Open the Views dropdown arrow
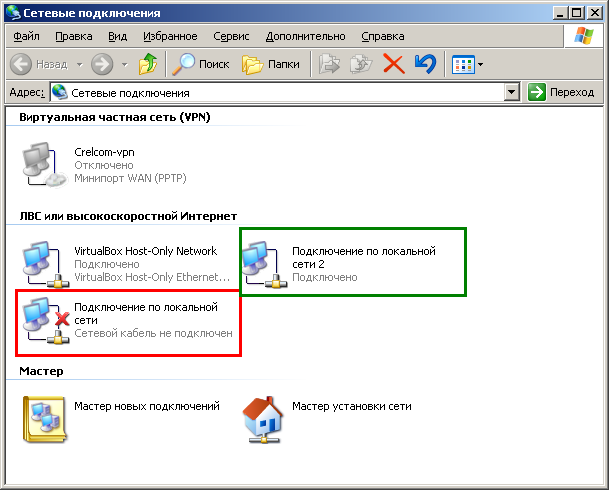 (x=480, y=64)
